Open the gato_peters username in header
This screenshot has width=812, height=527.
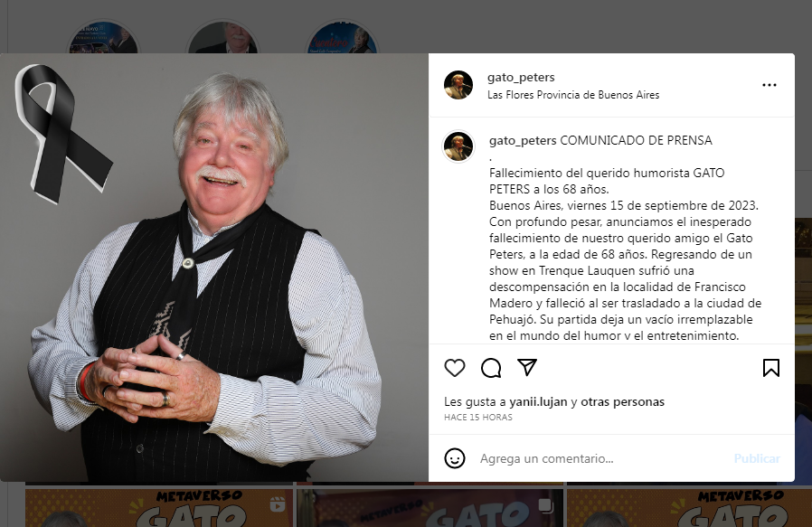click(521, 77)
